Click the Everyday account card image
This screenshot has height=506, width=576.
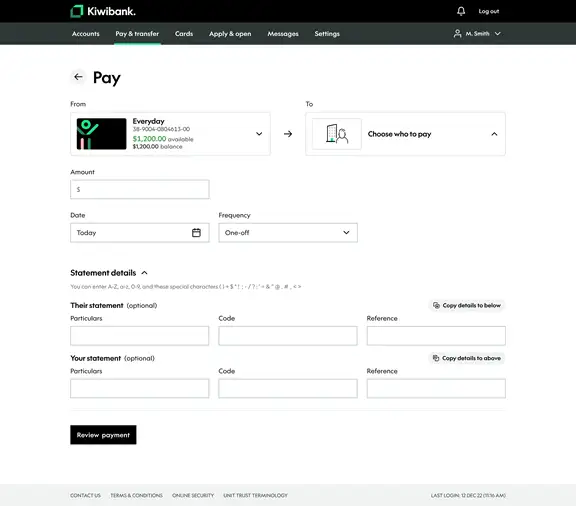click(x=101, y=134)
